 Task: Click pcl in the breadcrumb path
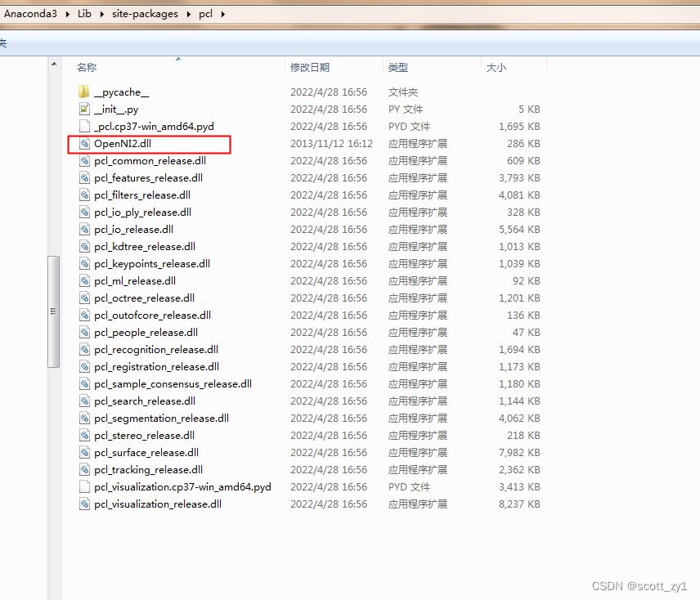point(205,14)
